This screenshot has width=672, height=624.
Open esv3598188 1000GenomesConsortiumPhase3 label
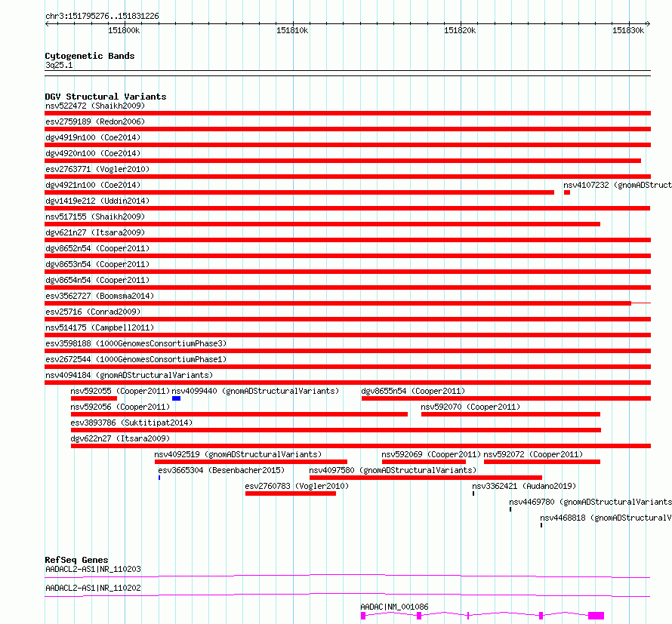tap(136, 343)
